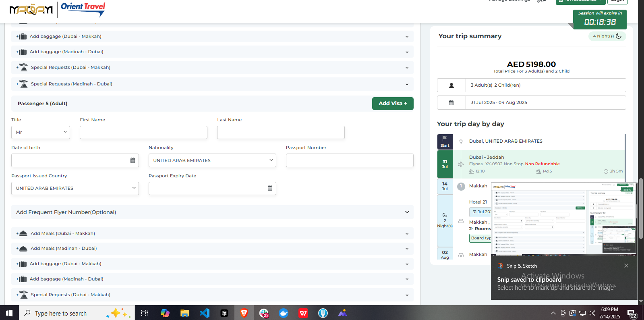The image size is (644, 320).
Task: Click the Windows Start button
Action: [9, 313]
